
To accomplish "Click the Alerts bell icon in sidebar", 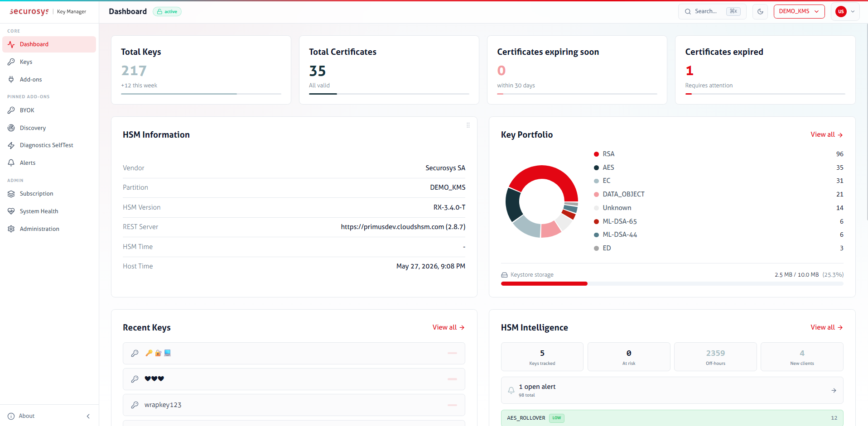I will point(11,163).
